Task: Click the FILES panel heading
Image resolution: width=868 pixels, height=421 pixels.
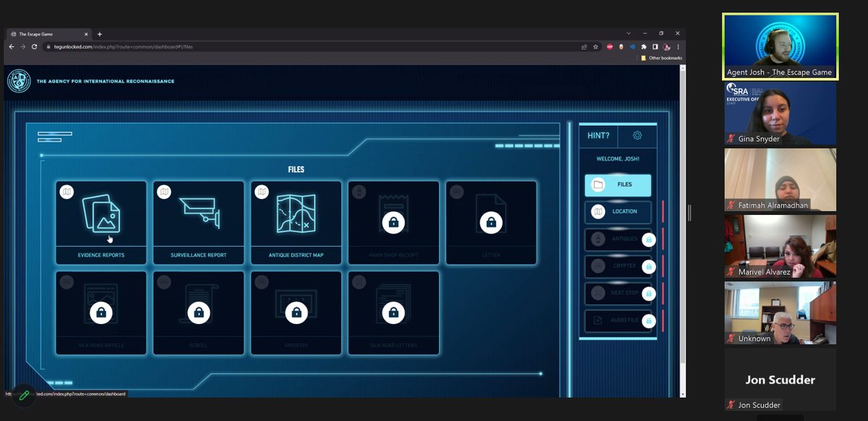Action: 296,170
